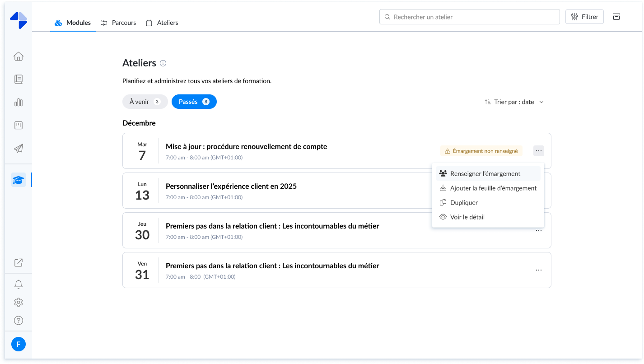Click the home icon in the sidebar
The image size is (644, 364).
19,56
